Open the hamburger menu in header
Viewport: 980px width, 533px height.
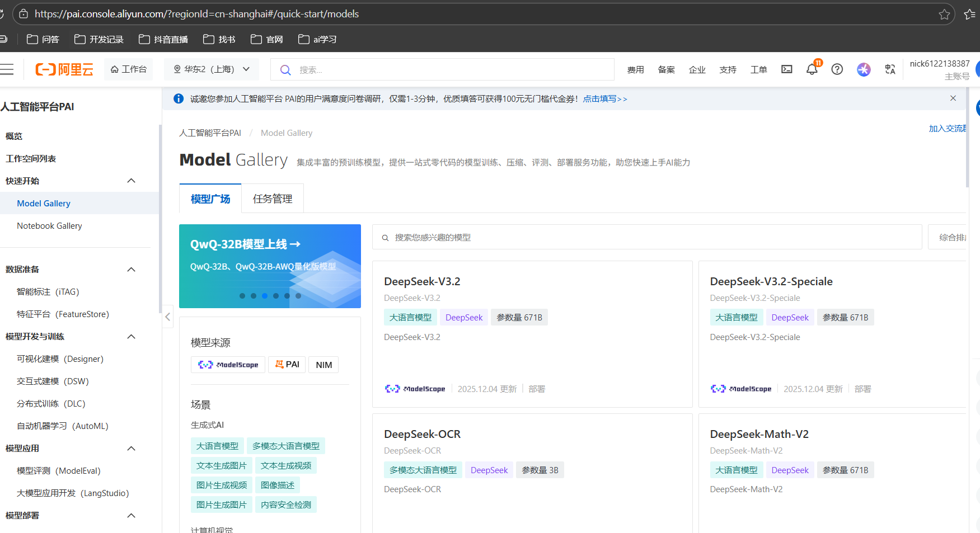pyautogui.click(x=7, y=69)
